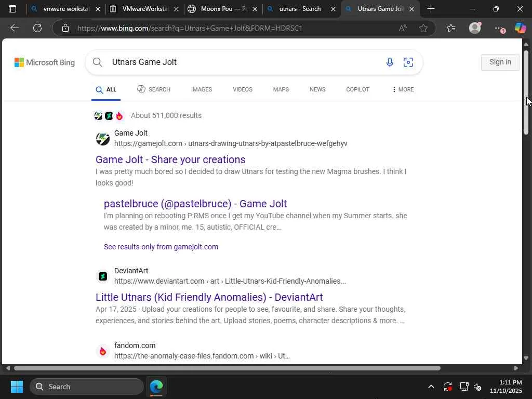Click the scroll up arrow

tap(526, 45)
